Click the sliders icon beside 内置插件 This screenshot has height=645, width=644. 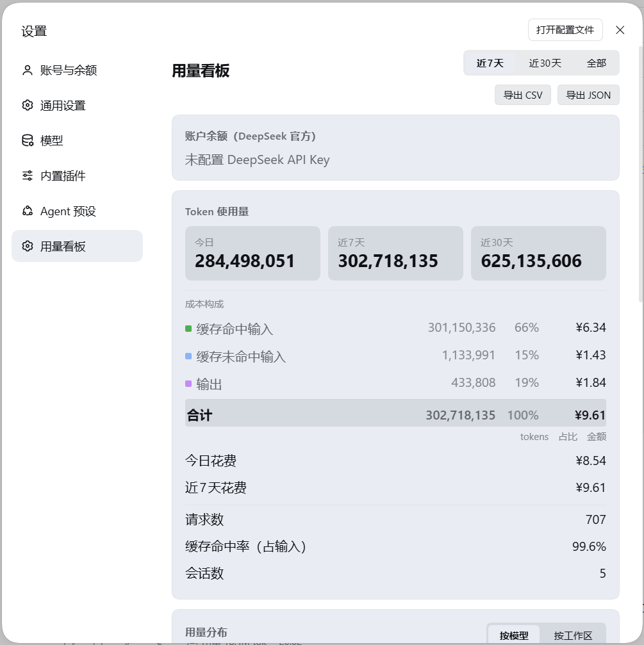tap(27, 176)
